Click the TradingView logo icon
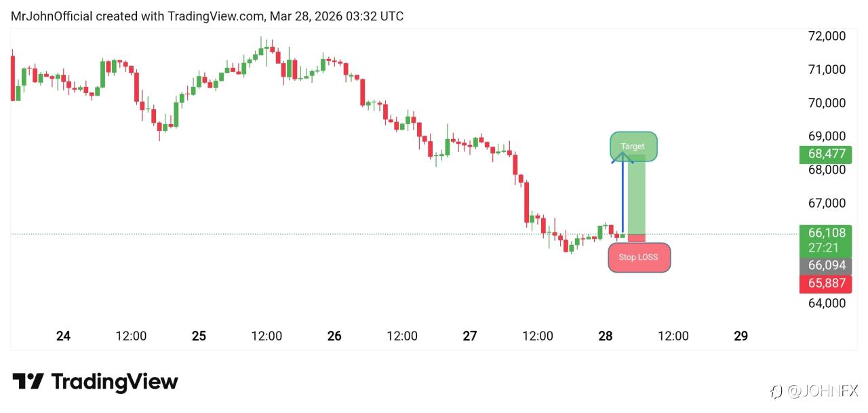The image size is (868, 413). coord(28,382)
